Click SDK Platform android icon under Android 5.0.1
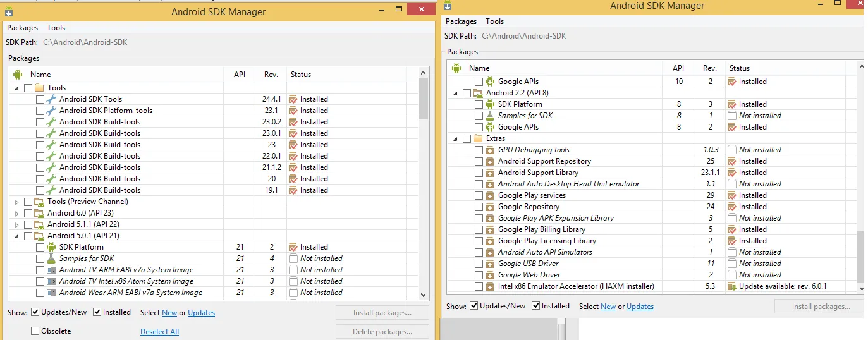 51,247
